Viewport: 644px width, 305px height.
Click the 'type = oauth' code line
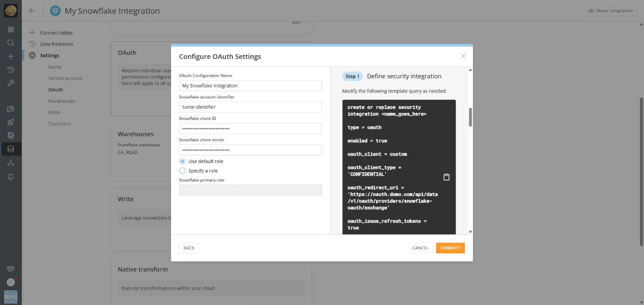[x=365, y=128]
